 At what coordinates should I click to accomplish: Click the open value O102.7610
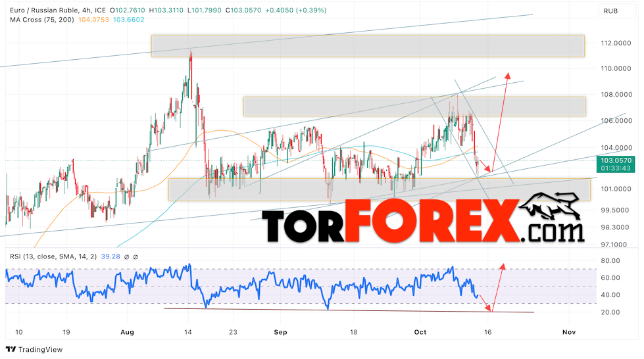click(128, 11)
